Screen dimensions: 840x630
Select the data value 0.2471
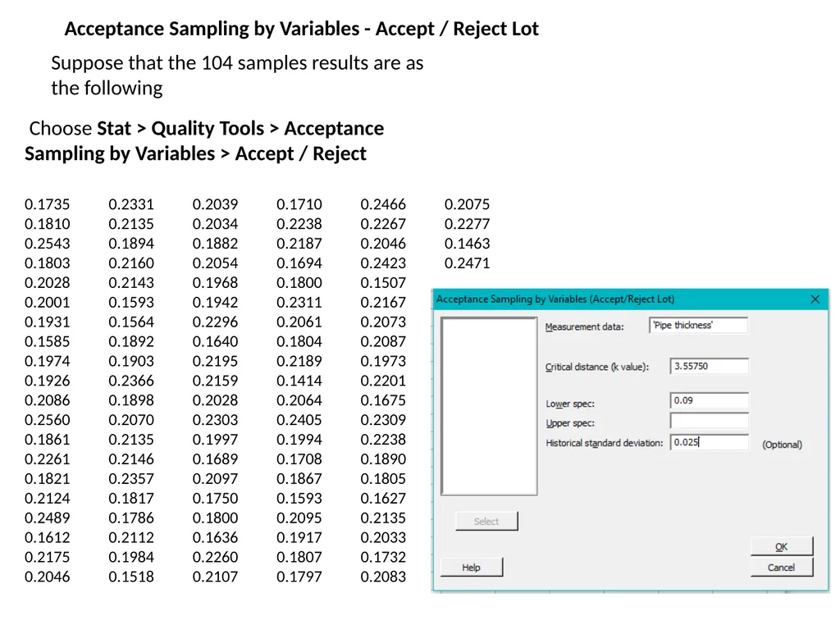tap(467, 263)
